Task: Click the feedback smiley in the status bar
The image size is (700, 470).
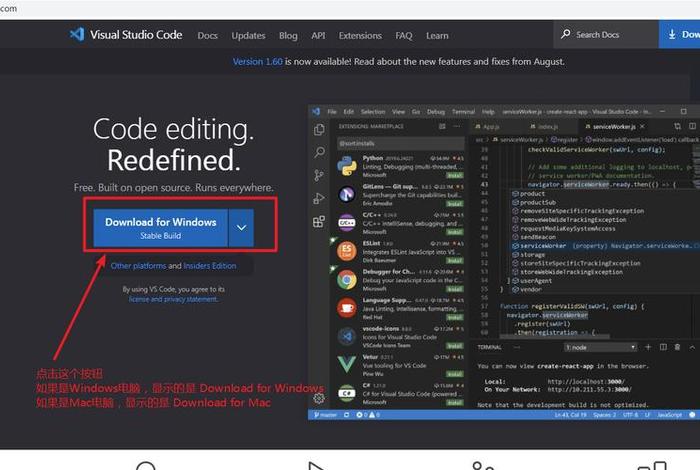Action: (692, 415)
